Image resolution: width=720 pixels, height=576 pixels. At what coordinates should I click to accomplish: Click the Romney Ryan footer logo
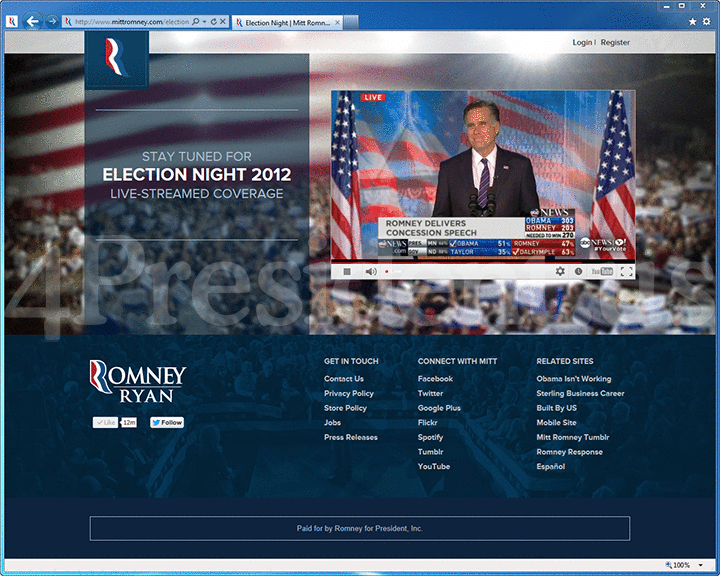click(x=137, y=381)
